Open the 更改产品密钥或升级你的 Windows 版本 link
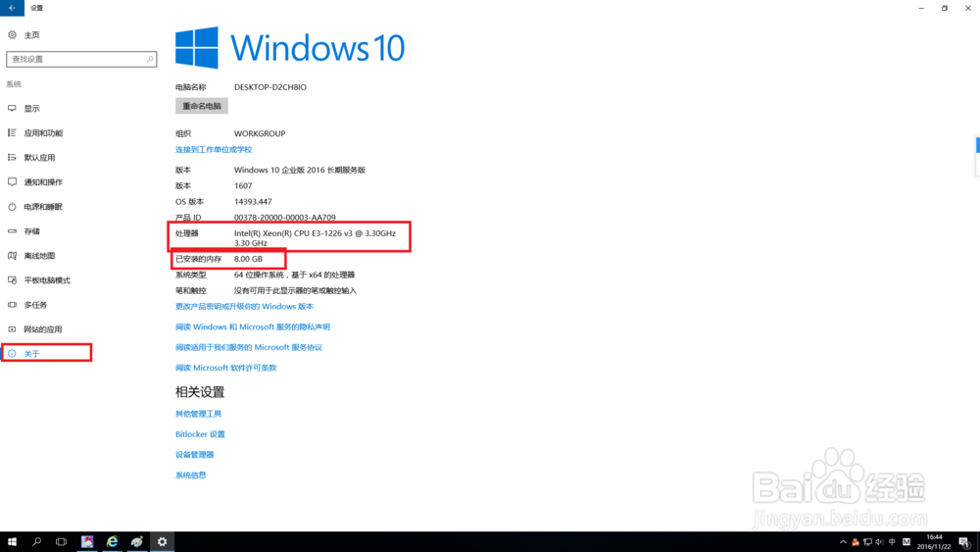Image resolution: width=980 pixels, height=552 pixels. [x=244, y=307]
